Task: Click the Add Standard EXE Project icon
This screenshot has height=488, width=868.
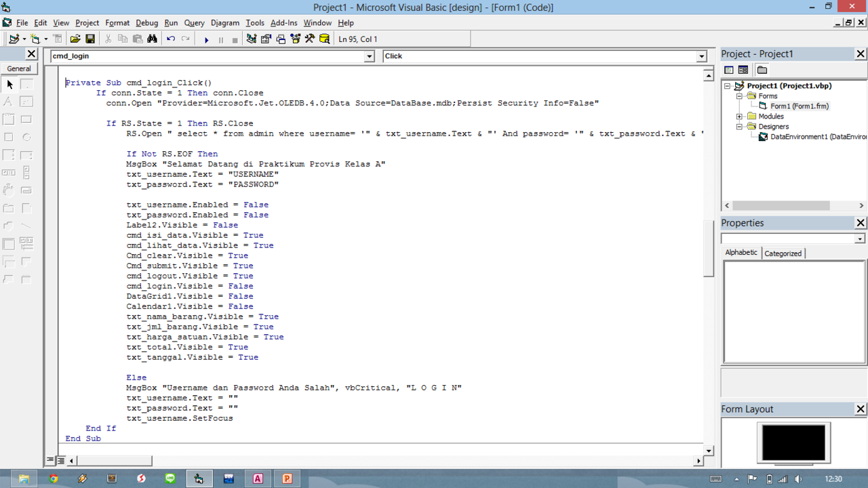Action: (14, 39)
